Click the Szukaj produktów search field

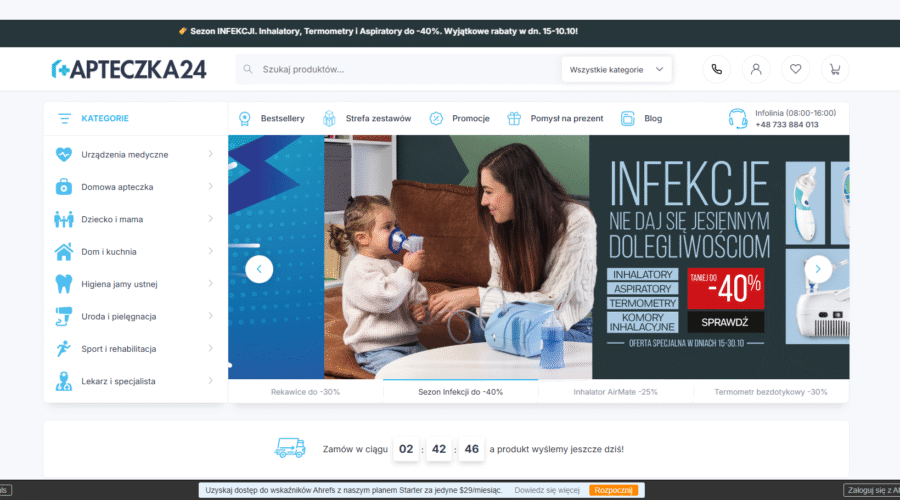pyautogui.click(x=400, y=69)
